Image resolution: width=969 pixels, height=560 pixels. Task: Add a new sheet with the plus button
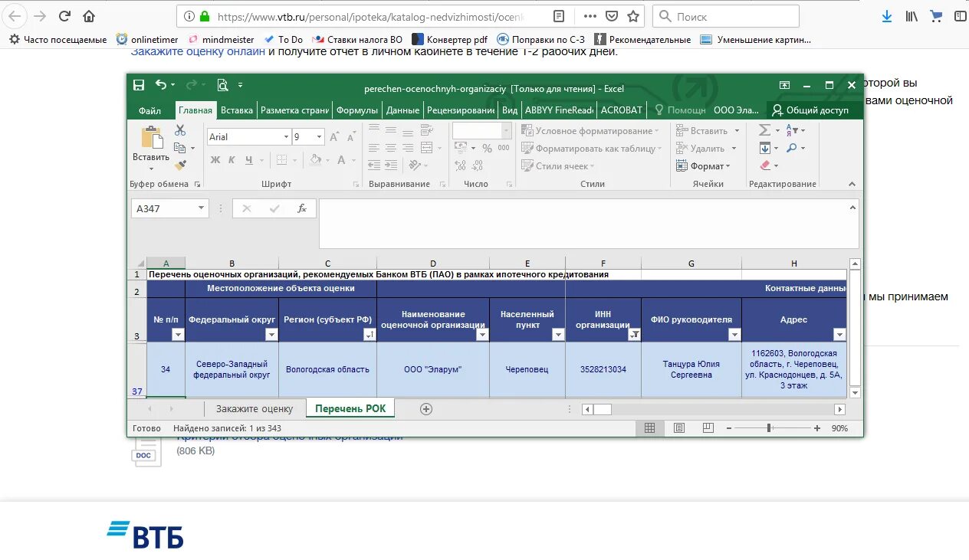coord(426,409)
